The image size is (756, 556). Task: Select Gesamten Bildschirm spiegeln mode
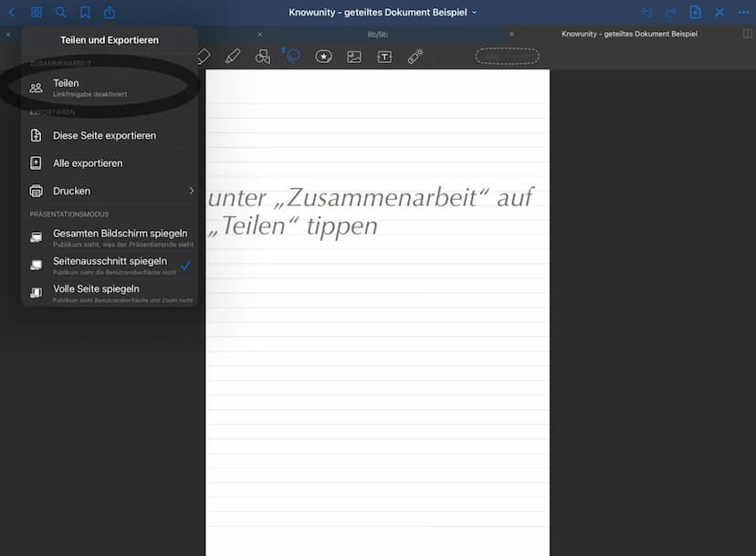coord(110,237)
